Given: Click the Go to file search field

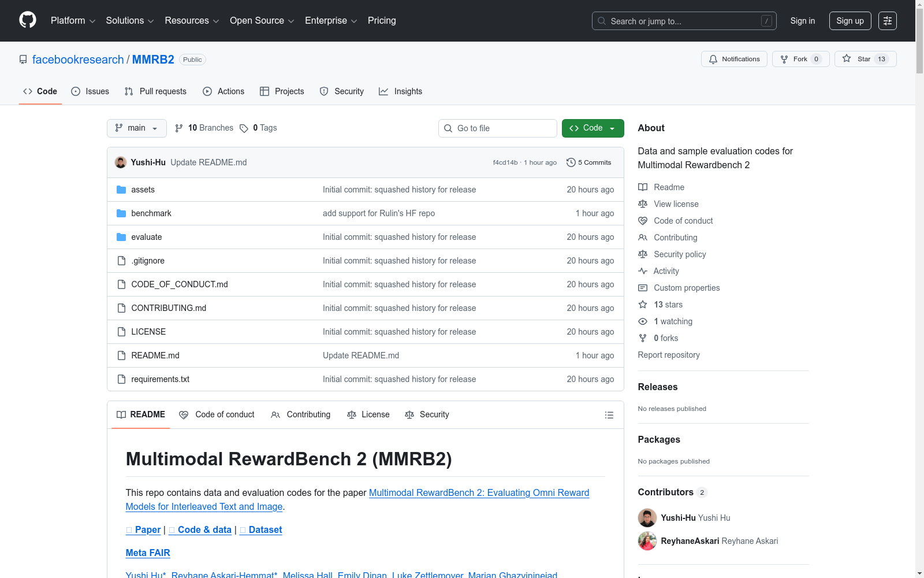Looking at the screenshot, I should point(498,128).
